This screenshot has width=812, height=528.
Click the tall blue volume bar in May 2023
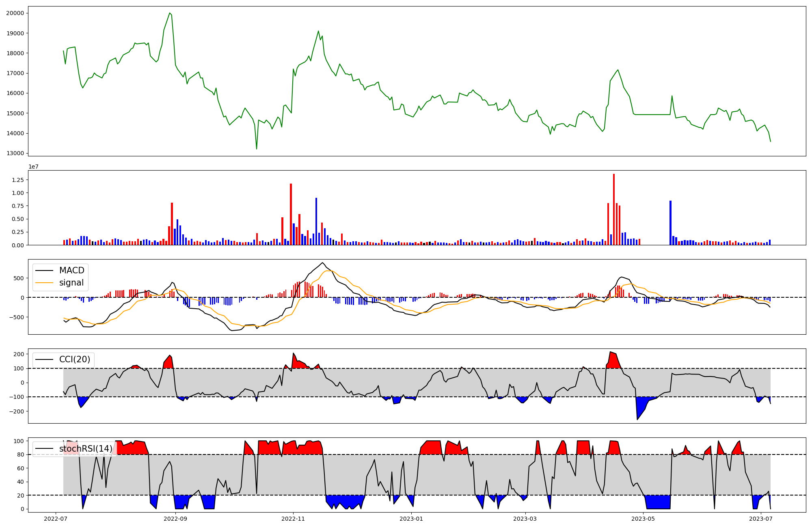click(x=670, y=223)
